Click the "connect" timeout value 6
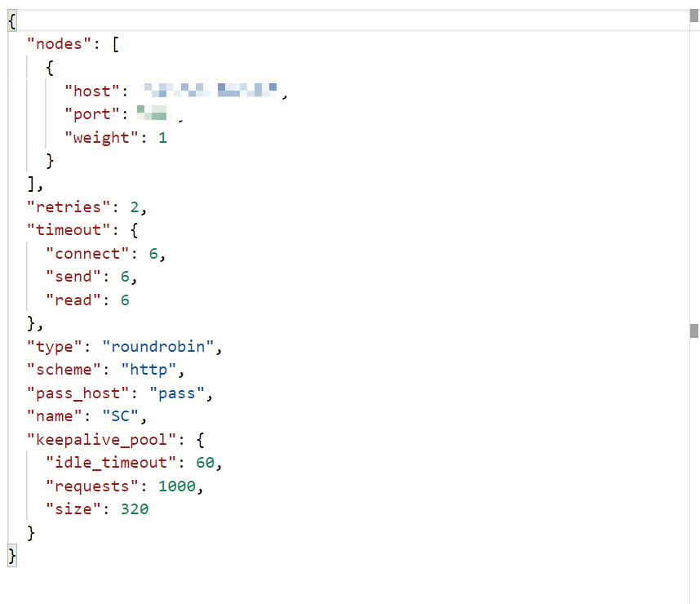700x604 pixels. pos(153,254)
